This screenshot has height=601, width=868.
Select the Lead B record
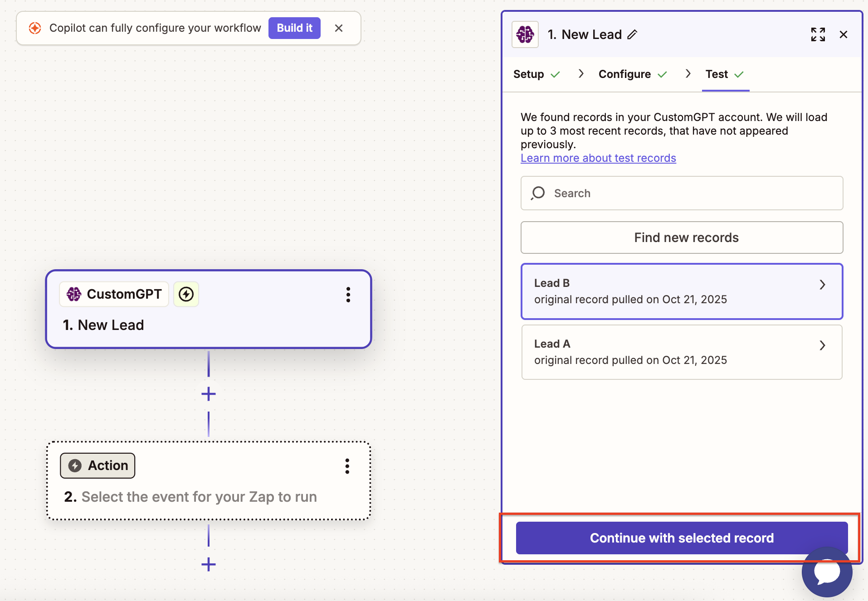682,291
